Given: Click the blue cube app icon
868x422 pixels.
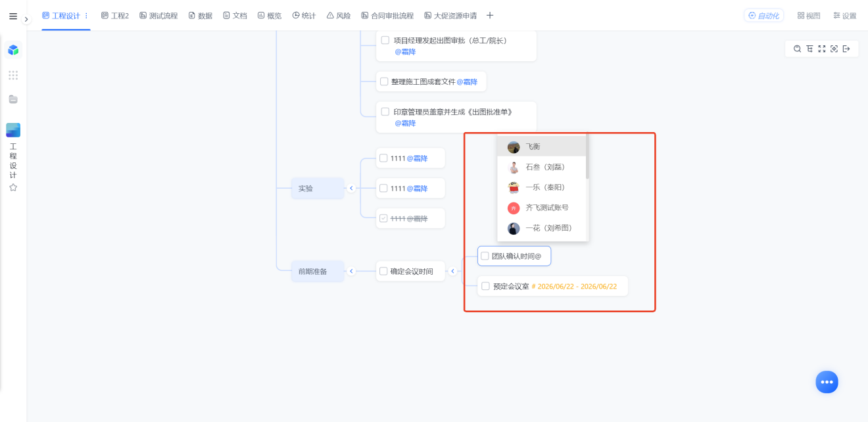Looking at the screenshot, I should [x=13, y=50].
